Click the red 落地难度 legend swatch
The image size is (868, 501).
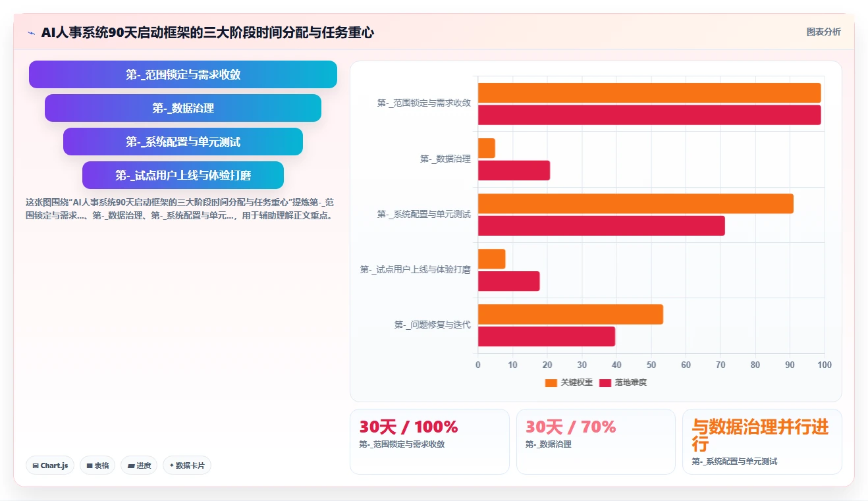(605, 382)
